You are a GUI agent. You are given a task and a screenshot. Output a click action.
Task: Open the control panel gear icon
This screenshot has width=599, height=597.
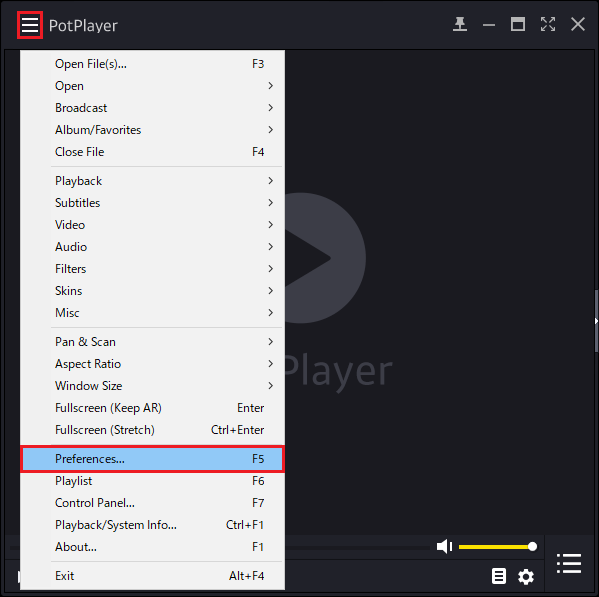pyautogui.click(x=526, y=576)
